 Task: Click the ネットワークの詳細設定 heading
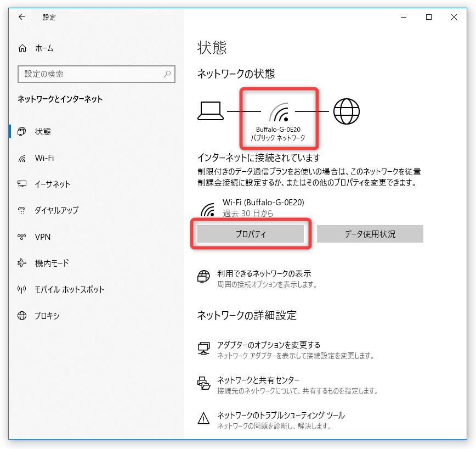point(247,315)
